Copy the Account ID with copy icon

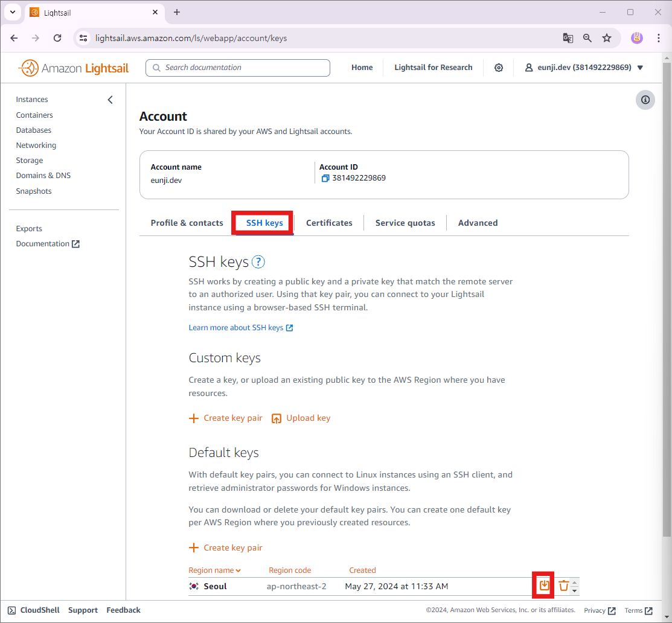click(x=325, y=178)
